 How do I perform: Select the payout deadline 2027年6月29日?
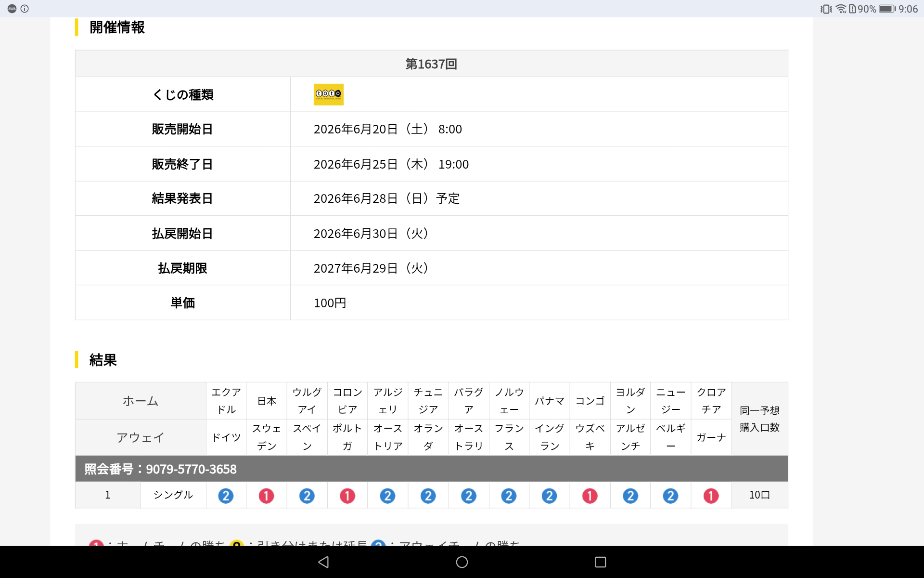[x=371, y=268]
